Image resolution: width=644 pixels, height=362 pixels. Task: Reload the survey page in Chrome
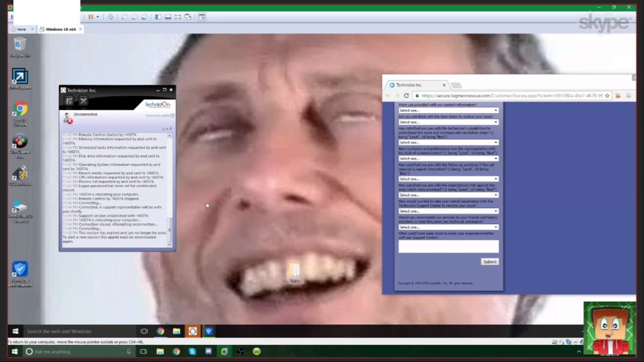[406, 96]
